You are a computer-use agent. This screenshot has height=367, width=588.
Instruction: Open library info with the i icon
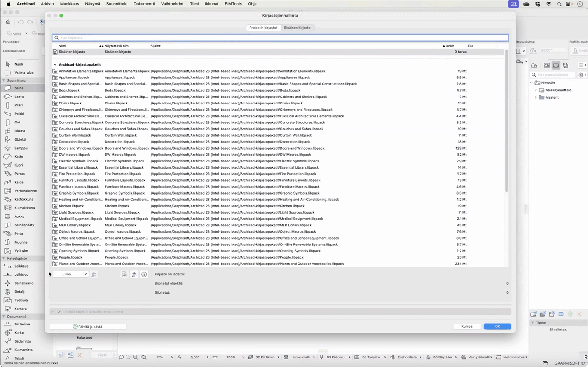[144, 274]
